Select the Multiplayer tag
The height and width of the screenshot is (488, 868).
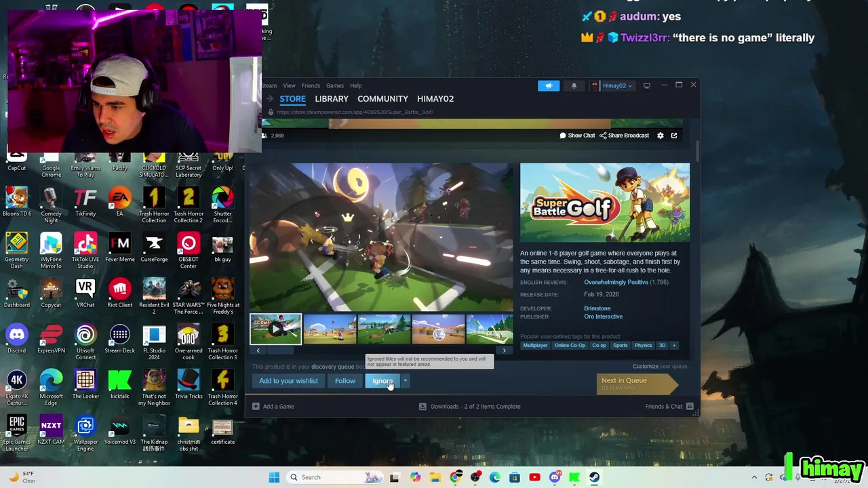[x=535, y=346]
